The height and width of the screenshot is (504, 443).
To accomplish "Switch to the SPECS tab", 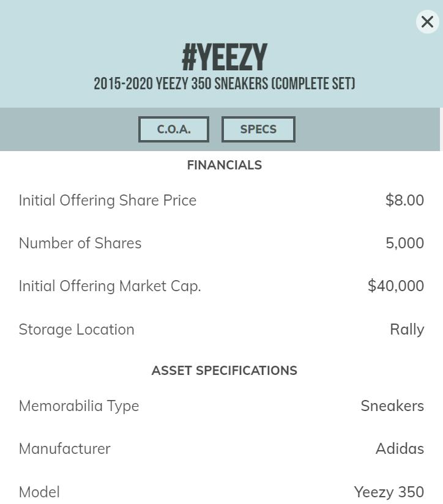I will click(258, 130).
